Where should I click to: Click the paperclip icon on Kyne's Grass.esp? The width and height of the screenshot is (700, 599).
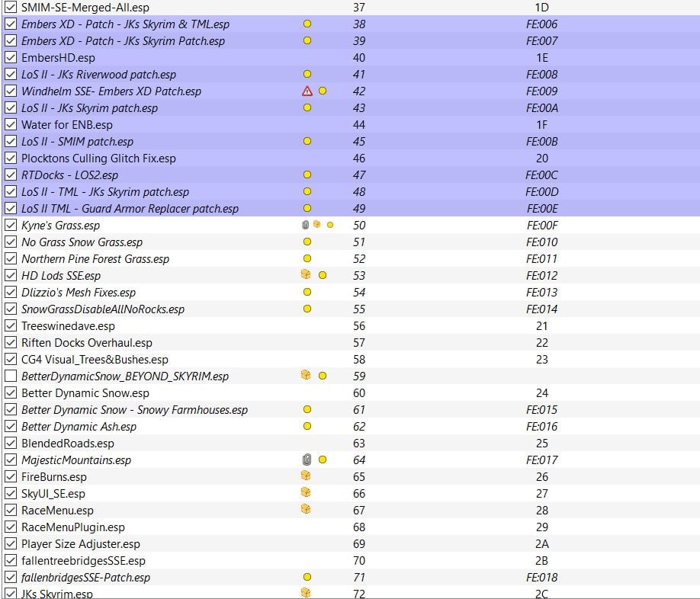point(305,226)
